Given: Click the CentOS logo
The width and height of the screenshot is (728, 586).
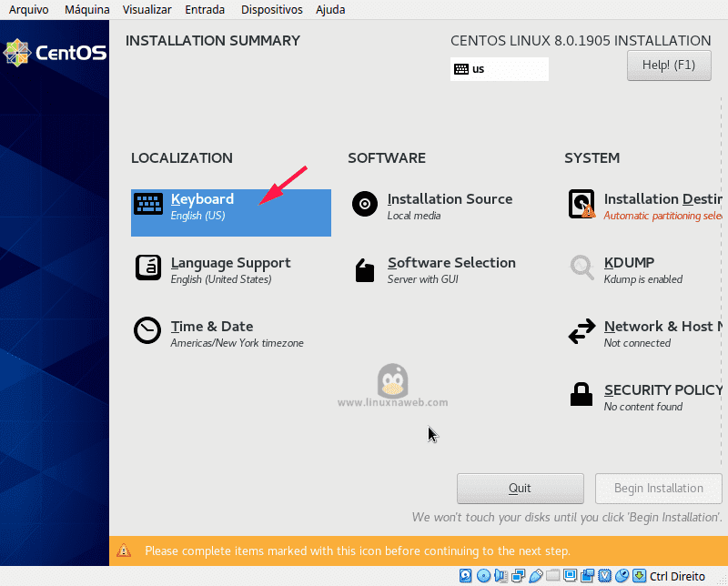Looking at the screenshot, I should pos(55,53).
